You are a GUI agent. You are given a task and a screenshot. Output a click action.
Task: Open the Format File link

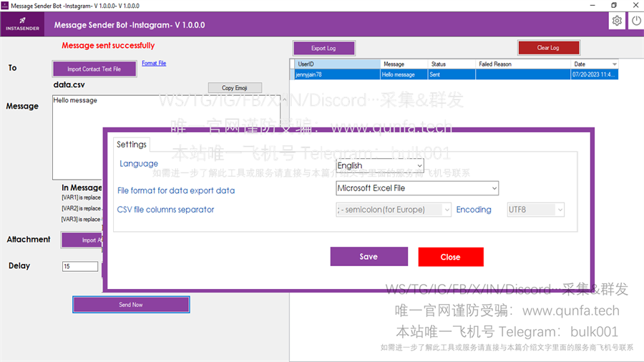154,63
